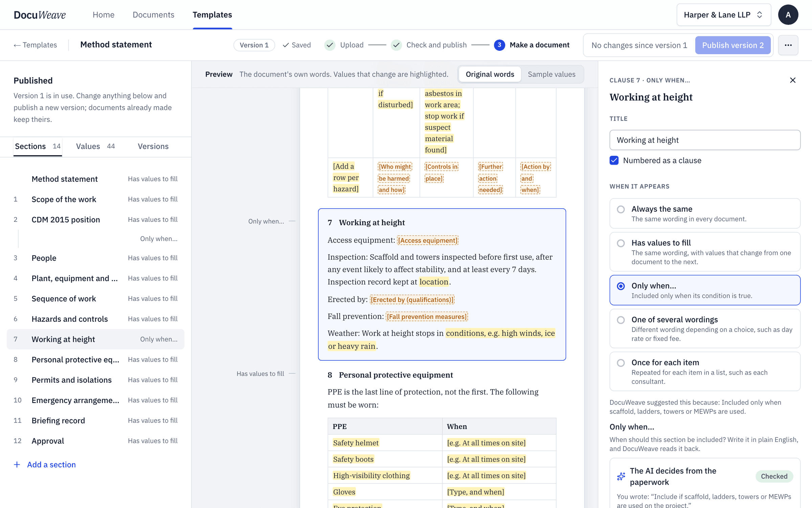Select the Only when... radio option
The height and width of the screenshot is (508, 812).
pyautogui.click(x=705, y=290)
